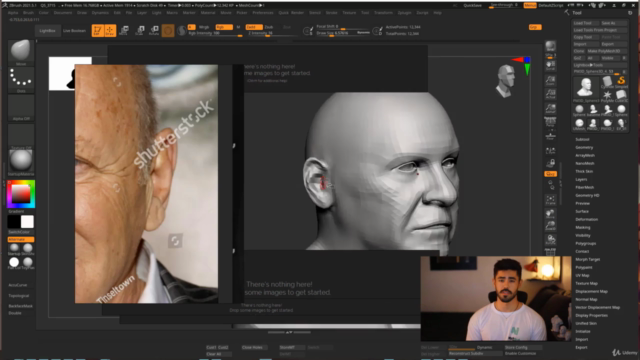The image size is (640, 360).
Task: Open the Preferences menu
Action: pyautogui.click(x=262, y=13)
